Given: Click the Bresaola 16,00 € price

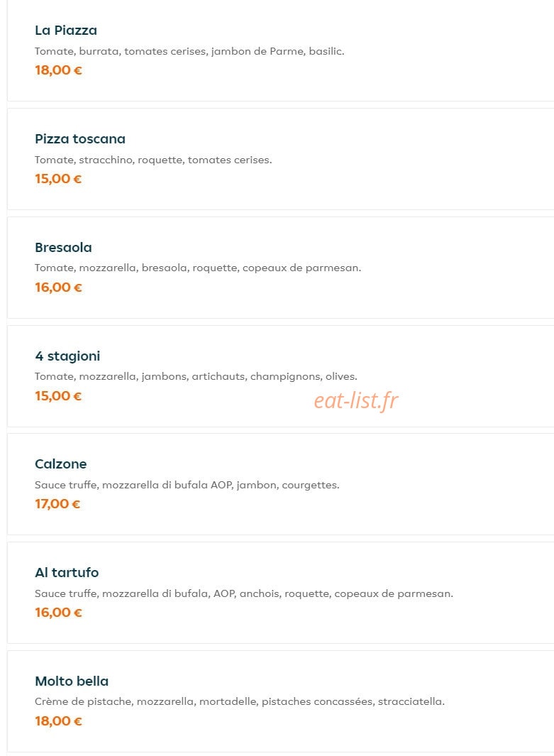Looking at the screenshot, I should click(58, 287).
